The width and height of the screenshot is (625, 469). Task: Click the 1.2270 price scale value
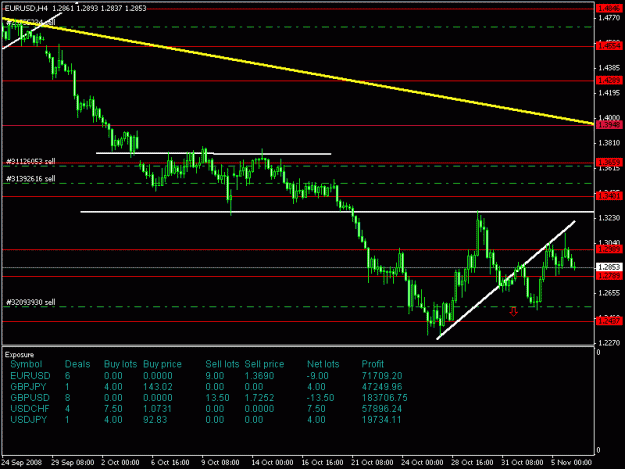tap(609, 343)
